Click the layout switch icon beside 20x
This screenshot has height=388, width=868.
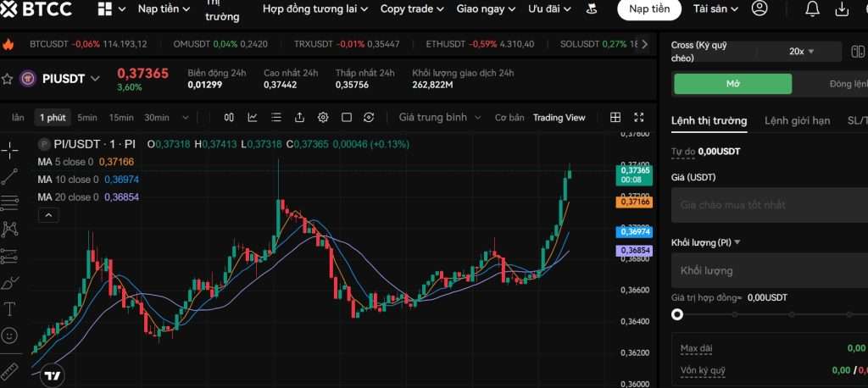click(x=858, y=52)
